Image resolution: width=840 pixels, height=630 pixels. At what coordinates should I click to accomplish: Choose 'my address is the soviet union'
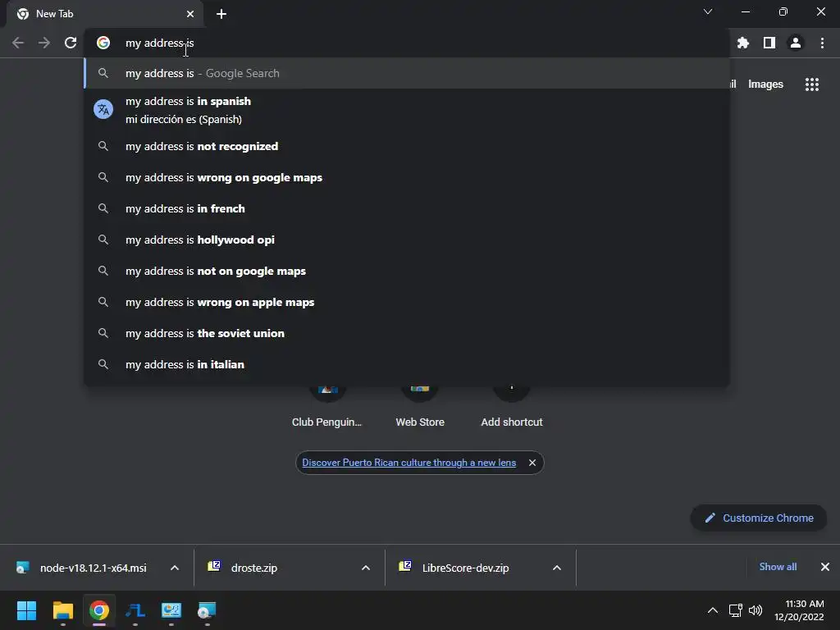407,333
